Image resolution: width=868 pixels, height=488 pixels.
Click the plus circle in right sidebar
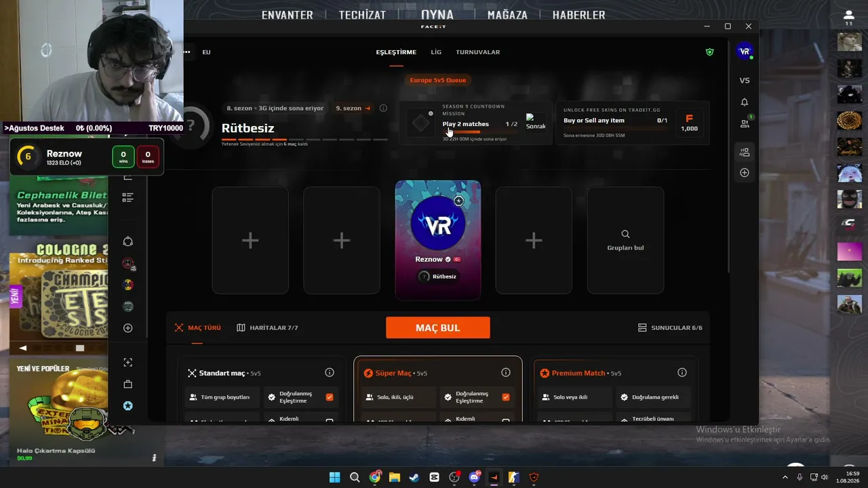(x=745, y=173)
